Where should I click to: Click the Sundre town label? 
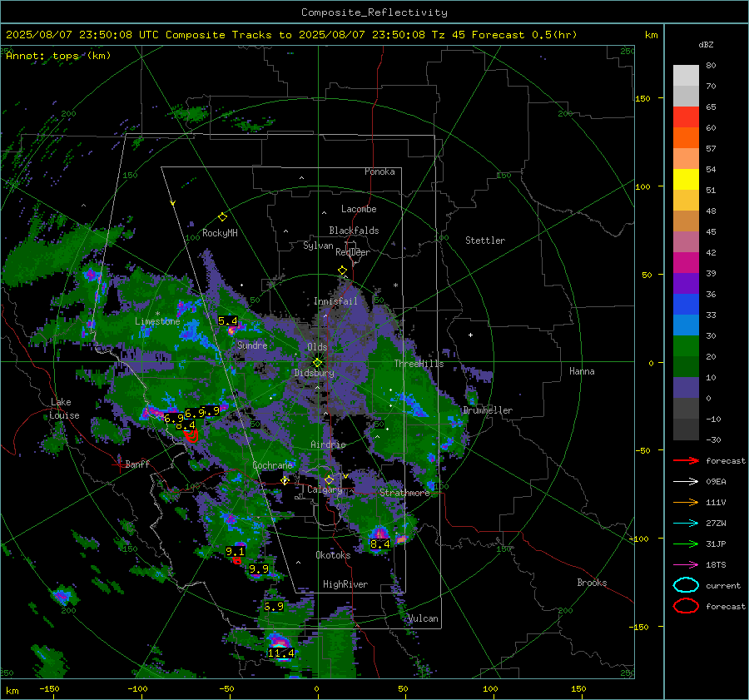click(x=252, y=345)
